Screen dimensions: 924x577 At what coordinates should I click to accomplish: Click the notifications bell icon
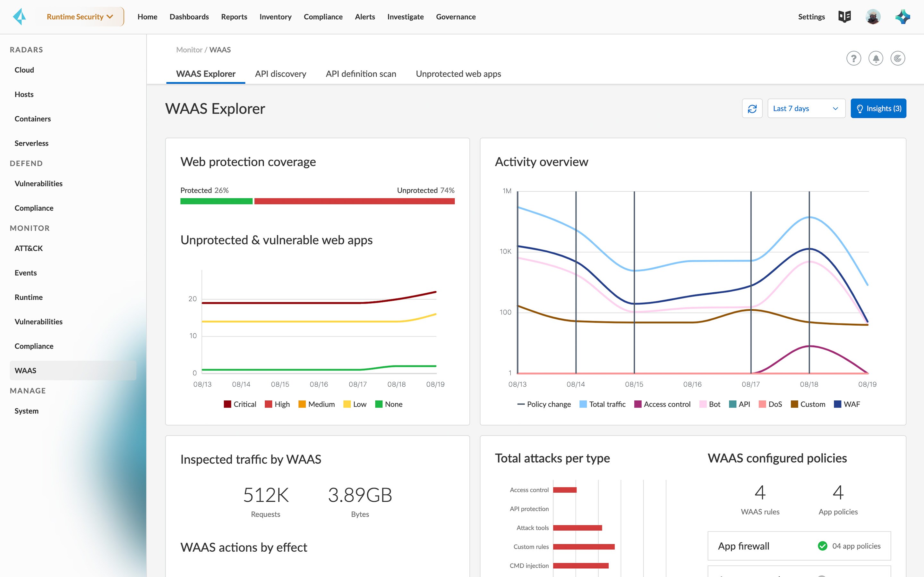876,58
